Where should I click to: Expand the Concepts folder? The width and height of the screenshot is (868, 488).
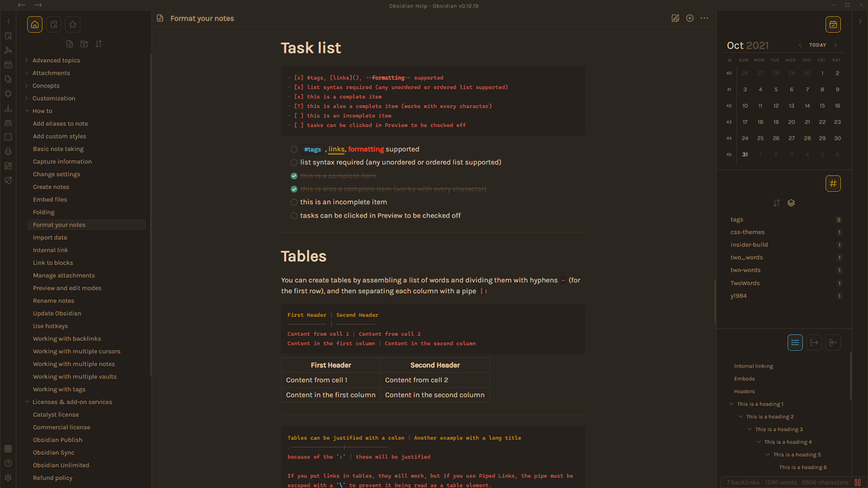coord(27,86)
